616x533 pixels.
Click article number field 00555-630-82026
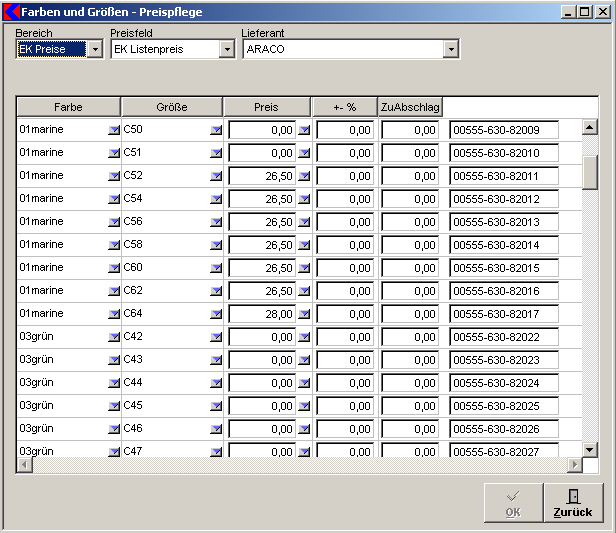[x=504, y=429]
